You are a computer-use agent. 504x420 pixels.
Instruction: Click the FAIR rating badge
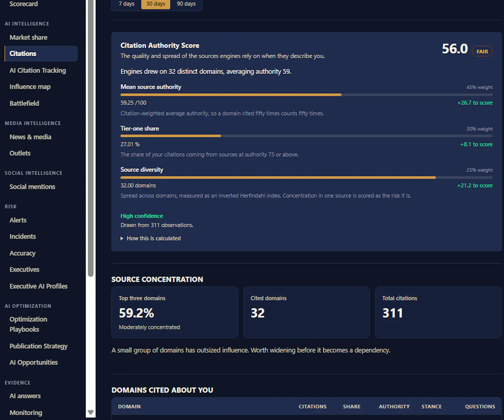[482, 51]
